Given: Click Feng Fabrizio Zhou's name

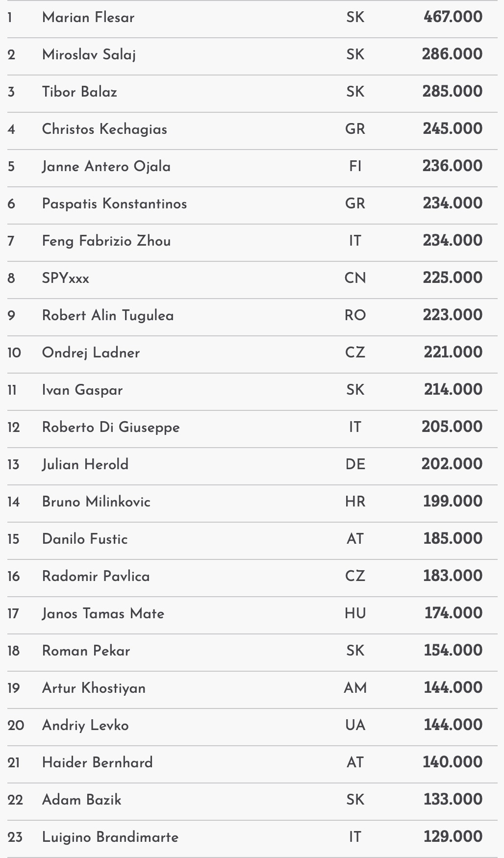Looking at the screenshot, I should tap(106, 241).
